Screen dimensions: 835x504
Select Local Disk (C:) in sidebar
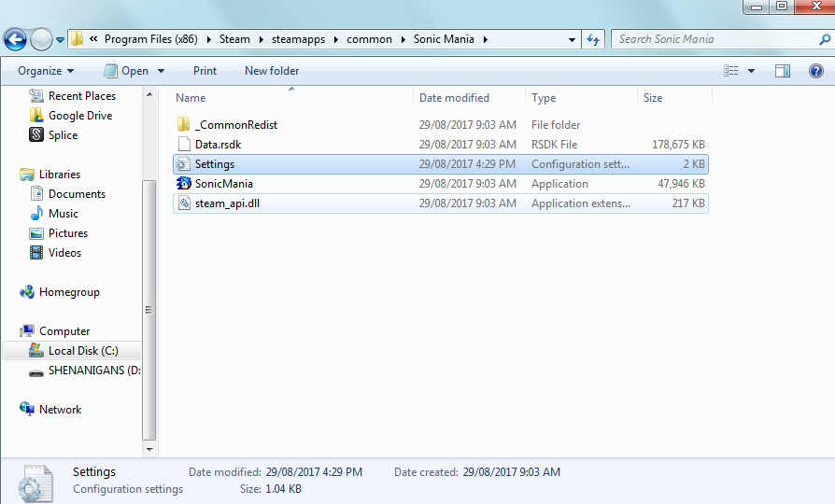(x=74, y=351)
